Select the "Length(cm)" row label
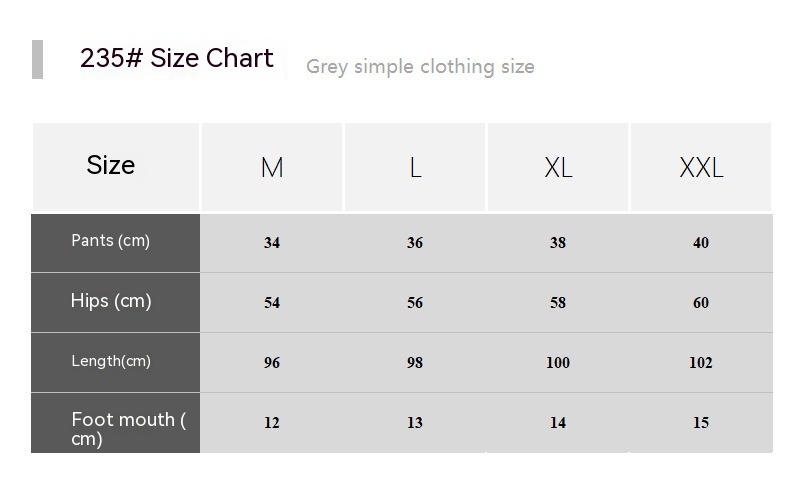802x478 pixels. 111,361
